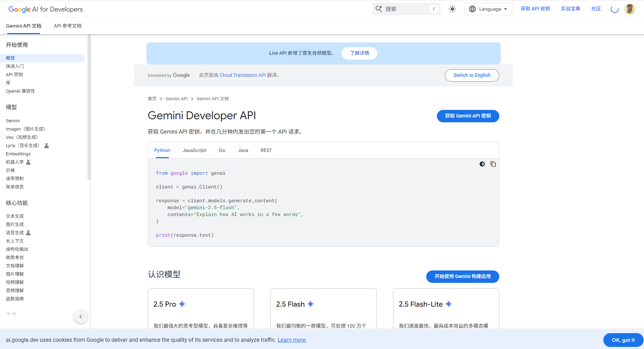
Task: Click the experimental flask icon next to Lyria
Action: click(47, 146)
